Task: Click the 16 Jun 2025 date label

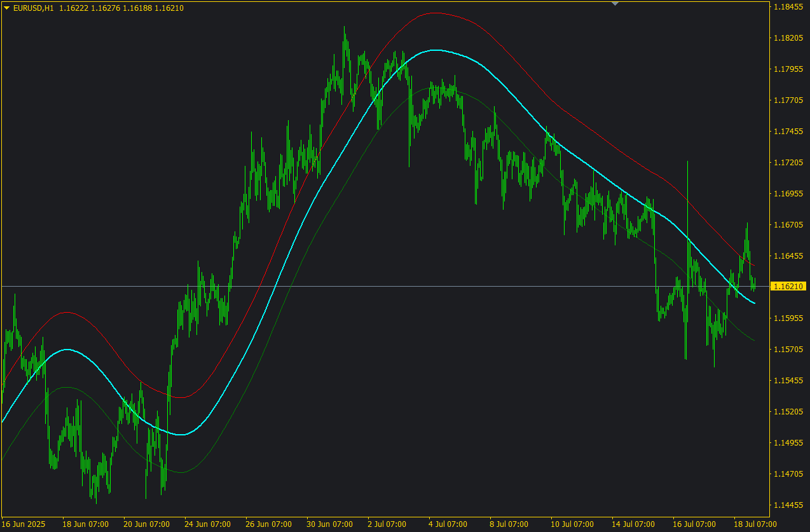Action: (24, 524)
